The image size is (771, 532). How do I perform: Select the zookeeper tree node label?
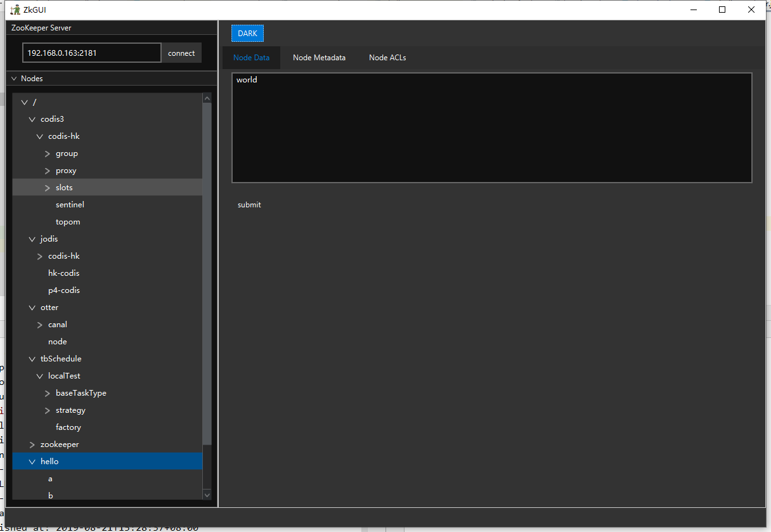pos(60,444)
